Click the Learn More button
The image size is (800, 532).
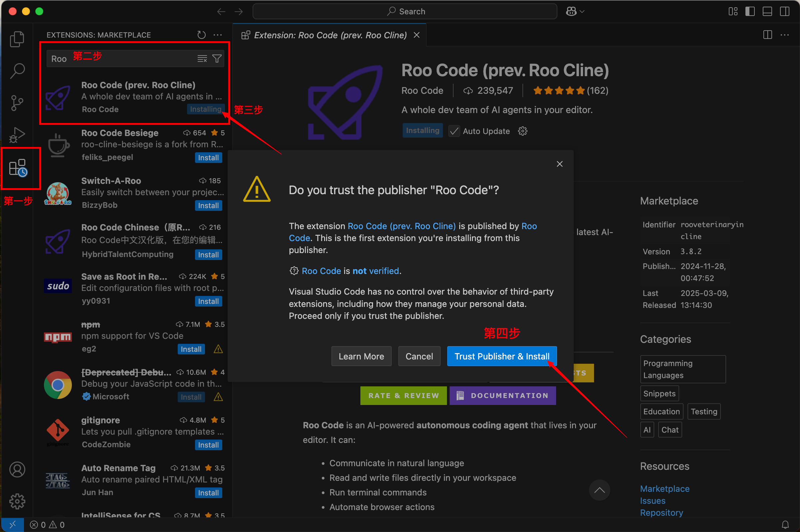point(361,356)
